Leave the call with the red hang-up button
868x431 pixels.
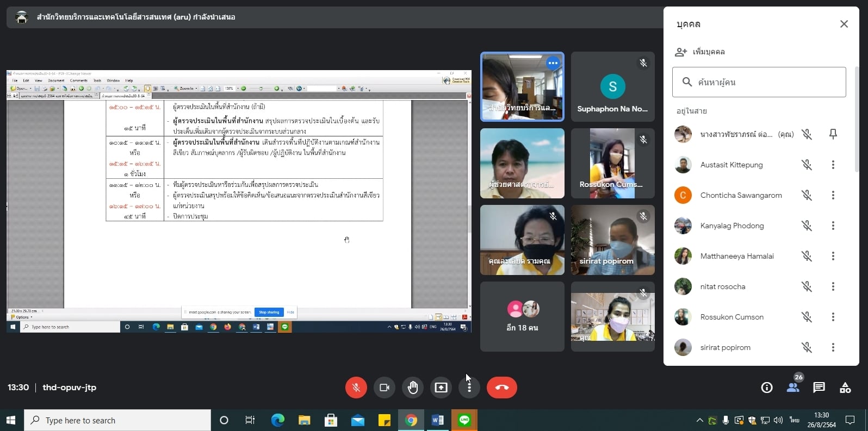pyautogui.click(x=502, y=388)
